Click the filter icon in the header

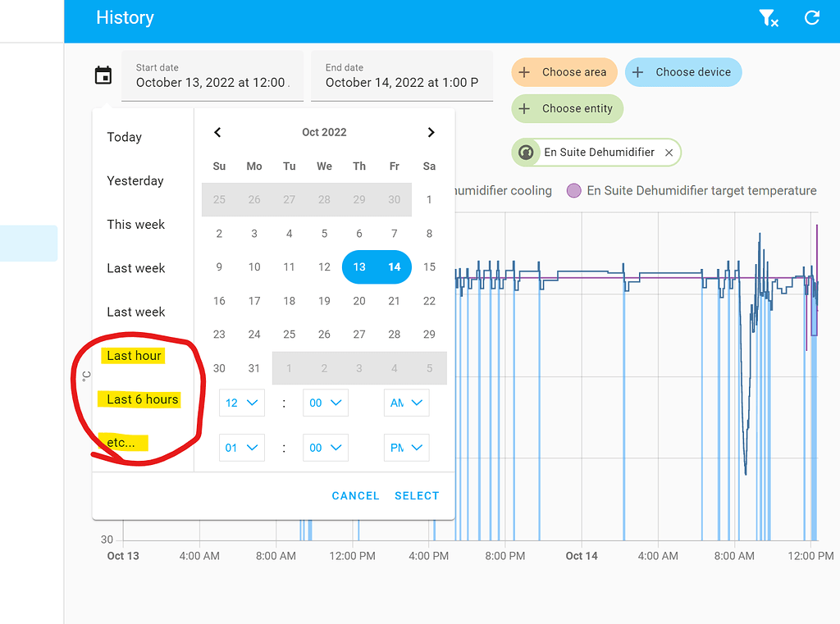pos(769,18)
